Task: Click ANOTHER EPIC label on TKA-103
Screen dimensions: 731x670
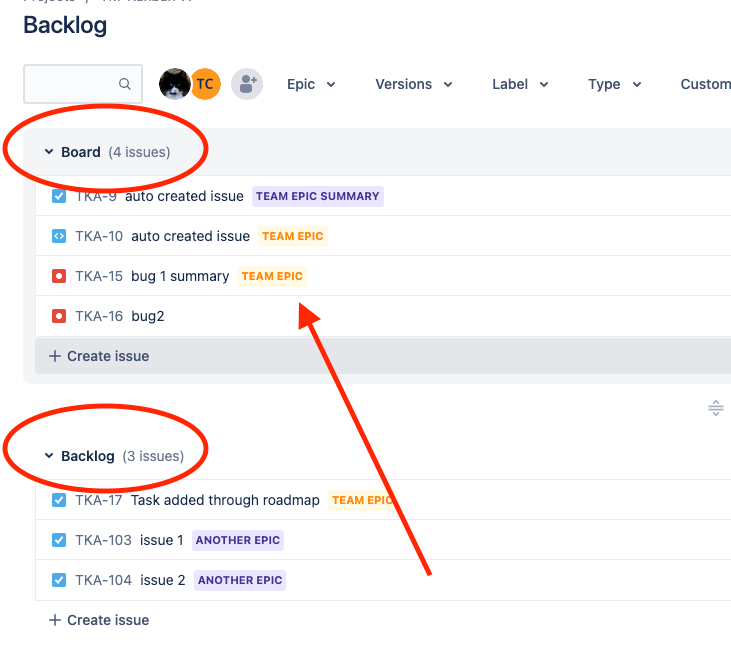Action: (238, 540)
